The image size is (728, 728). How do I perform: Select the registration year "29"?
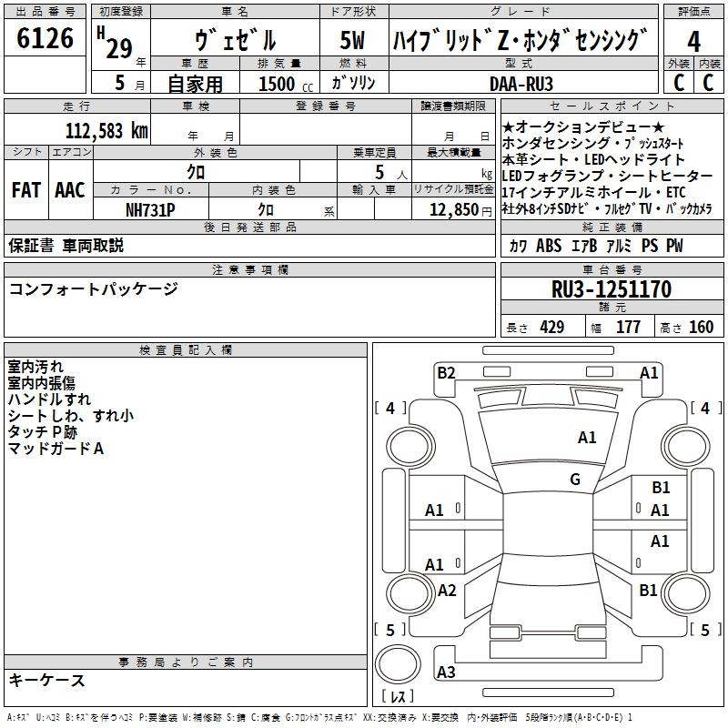click(x=119, y=48)
